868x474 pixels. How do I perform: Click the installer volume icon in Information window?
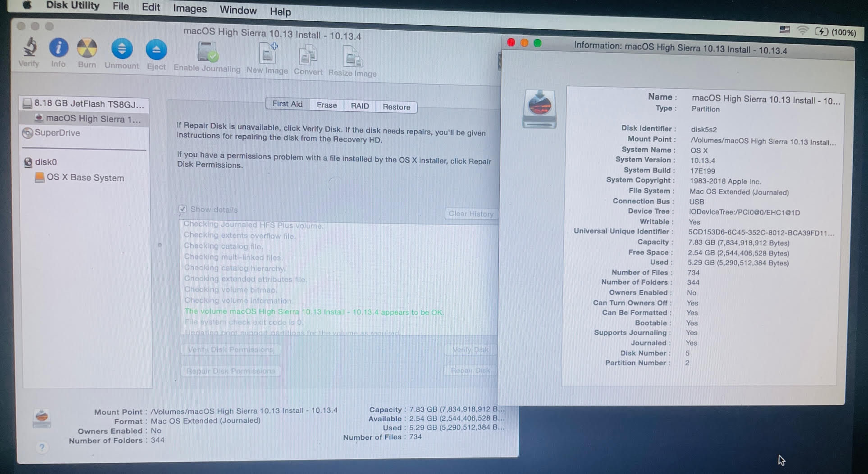539,109
